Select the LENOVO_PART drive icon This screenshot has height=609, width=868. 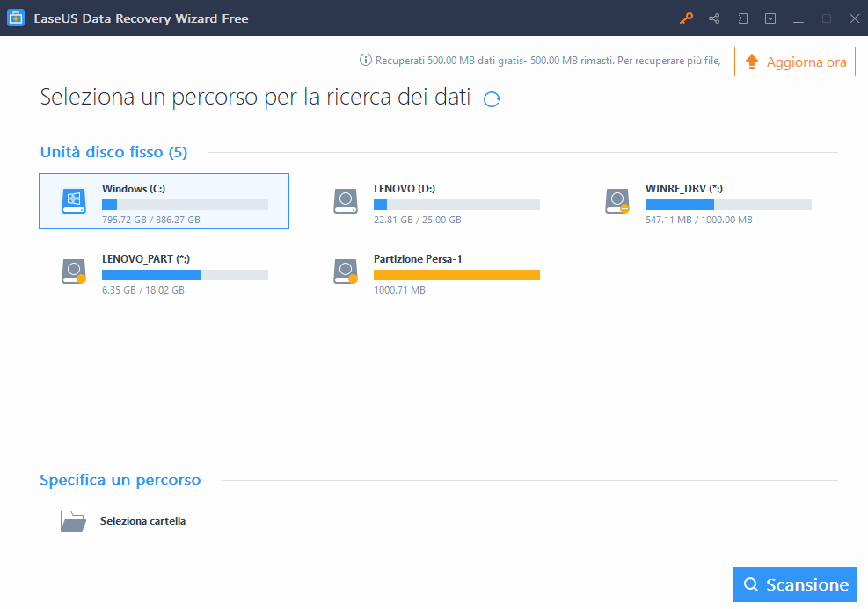point(74,271)
